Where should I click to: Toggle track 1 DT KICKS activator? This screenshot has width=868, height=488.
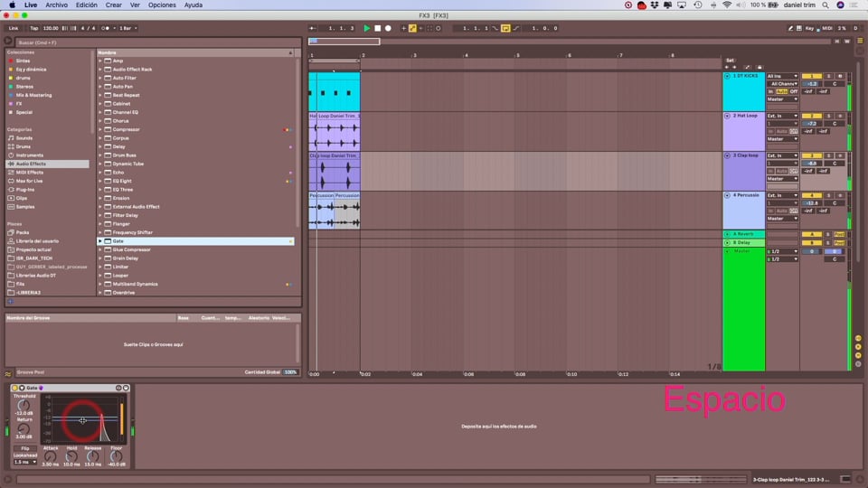click(x=812, y=76)
